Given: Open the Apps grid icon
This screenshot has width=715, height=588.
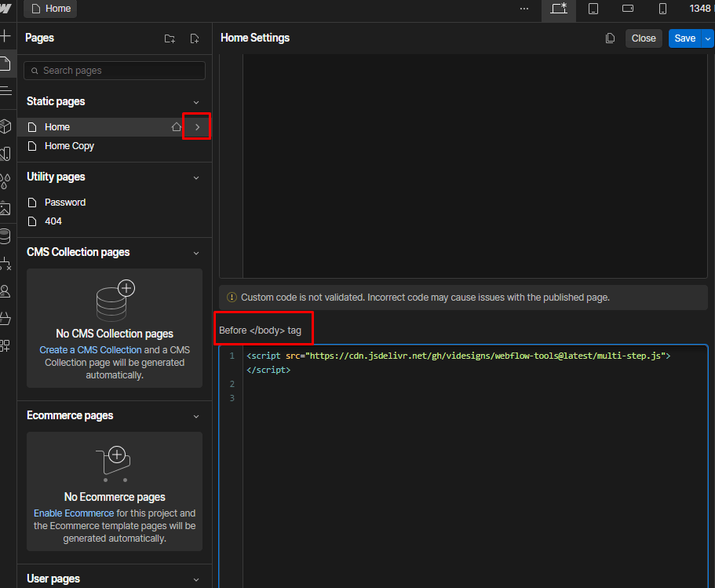Looking at the screenshot, I should pos(5,345).
